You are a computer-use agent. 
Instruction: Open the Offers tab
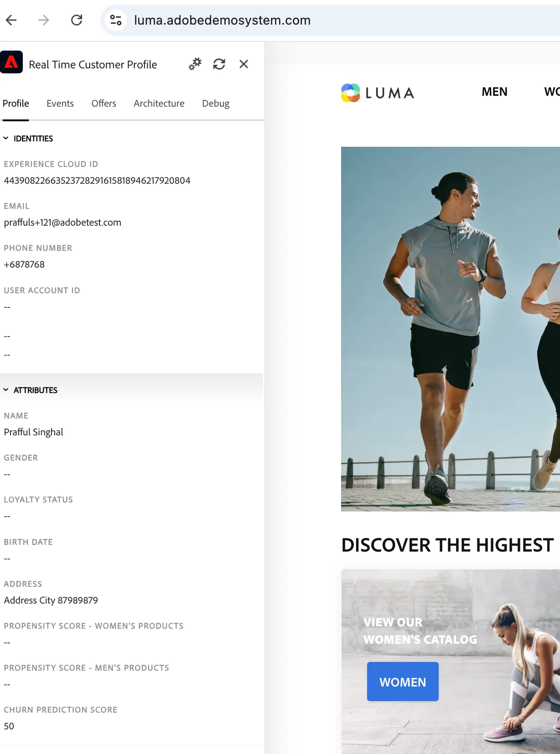pyautogui.click(x=104, y=103)
